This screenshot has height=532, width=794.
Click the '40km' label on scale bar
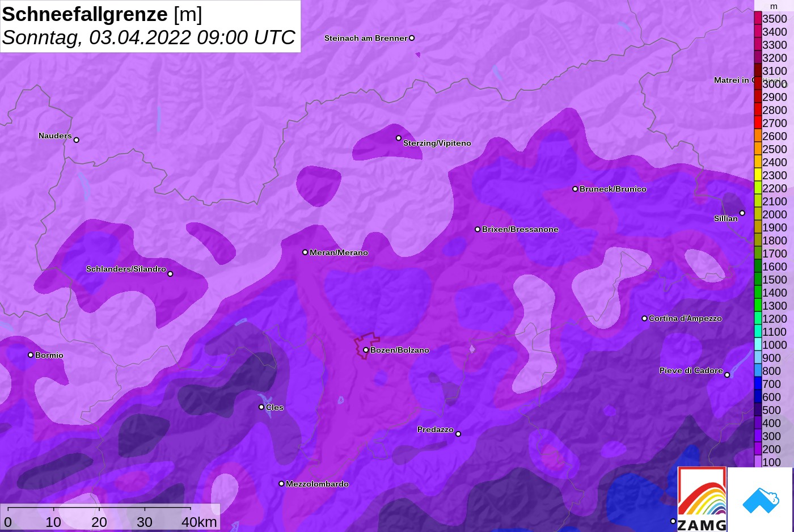click(x=199, y=522)
